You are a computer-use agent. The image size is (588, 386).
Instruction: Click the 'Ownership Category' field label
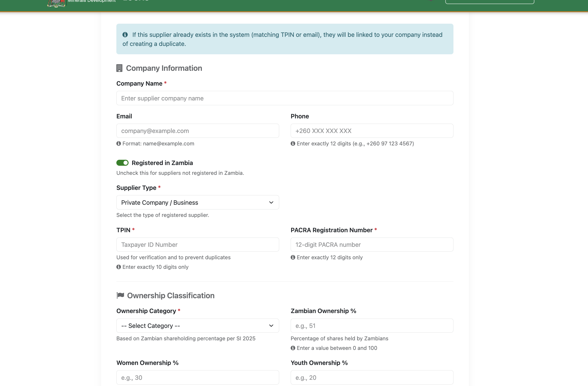(146, 311)
